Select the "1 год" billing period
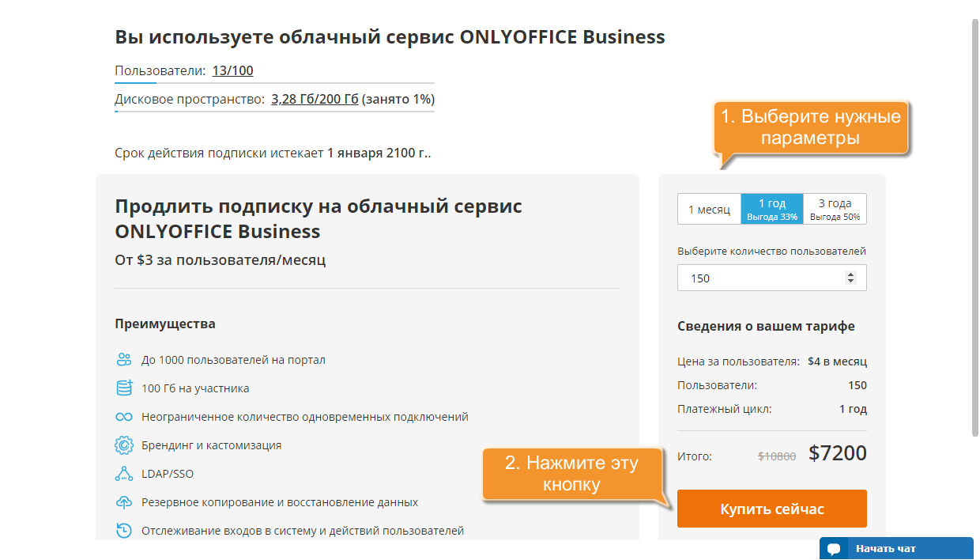 pyautogui.click(x=772, y=209)
